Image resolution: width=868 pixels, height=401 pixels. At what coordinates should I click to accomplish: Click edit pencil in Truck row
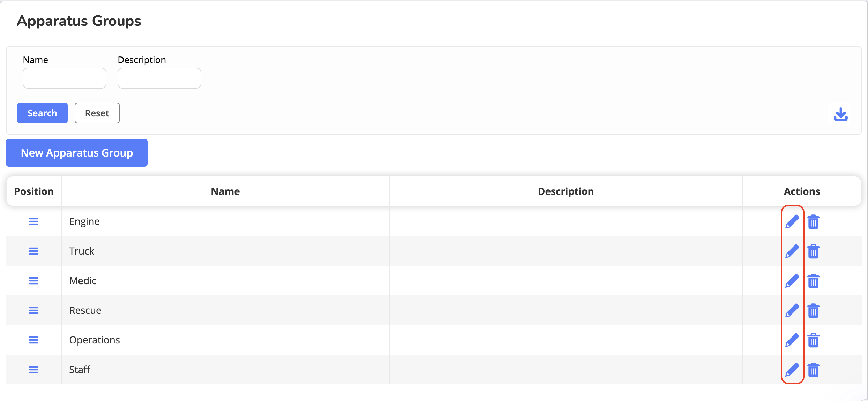pos(792,251)
